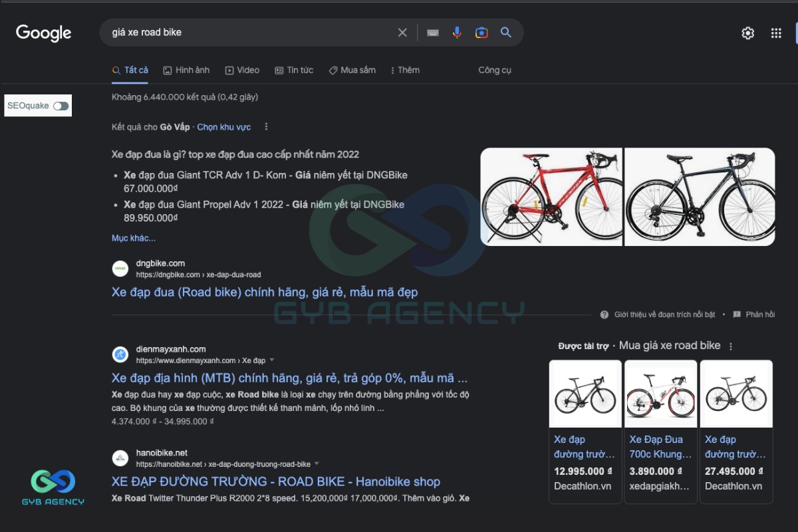This screenshot has width=798, height=532.
Task: Switch to Video tab
Action: click(242, 70)
